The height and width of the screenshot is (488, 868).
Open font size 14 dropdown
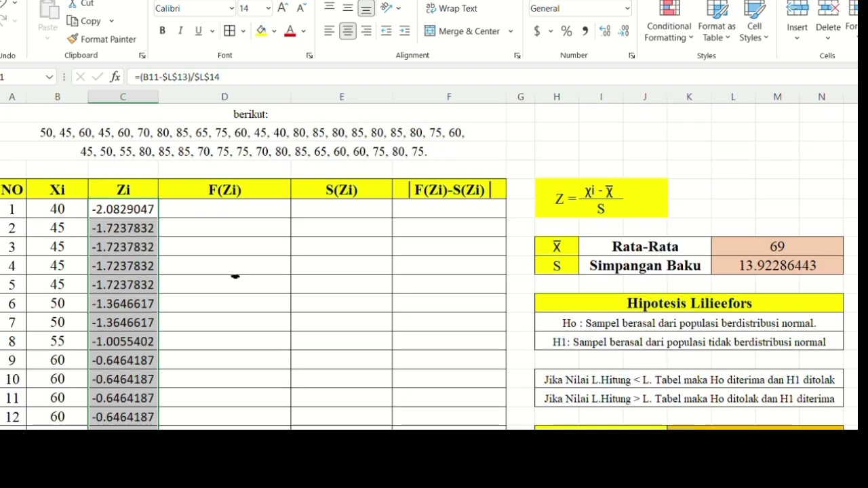pos(268,9)
